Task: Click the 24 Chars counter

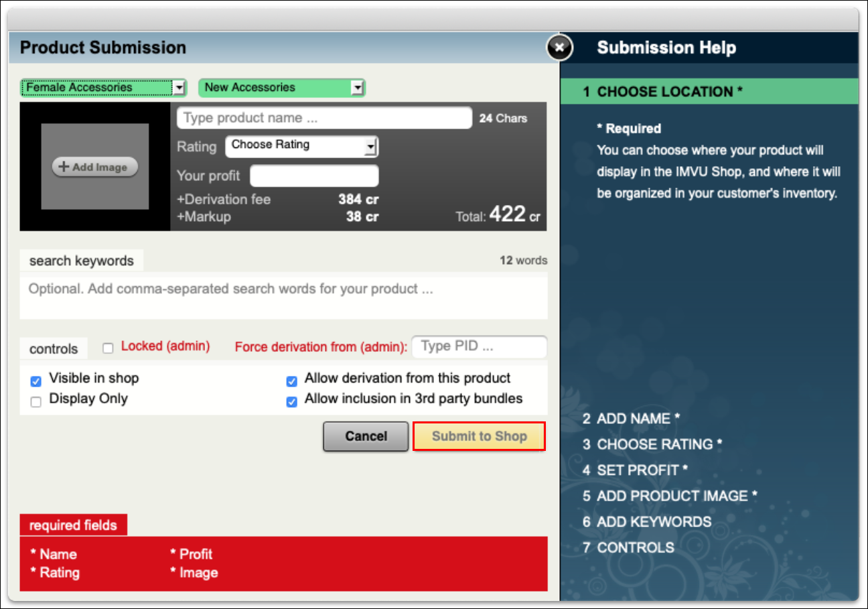Action: point(503,119)
